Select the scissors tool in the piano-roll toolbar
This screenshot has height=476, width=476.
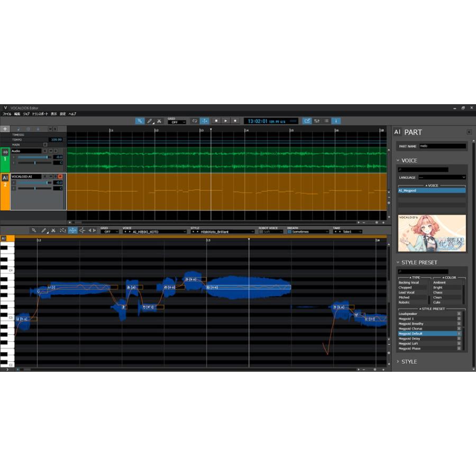(53, 231)
